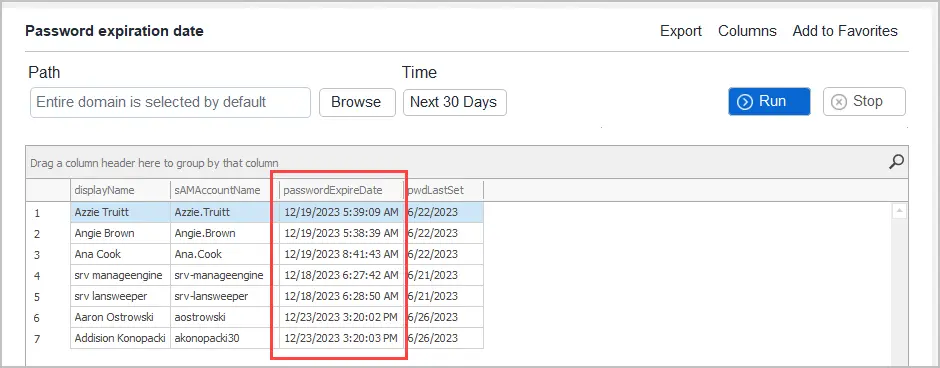Image resolution: width=940 pixels, height=368 pixels.
Task: Select the srv lansweeper display name cell
Action: pos(120,296)
